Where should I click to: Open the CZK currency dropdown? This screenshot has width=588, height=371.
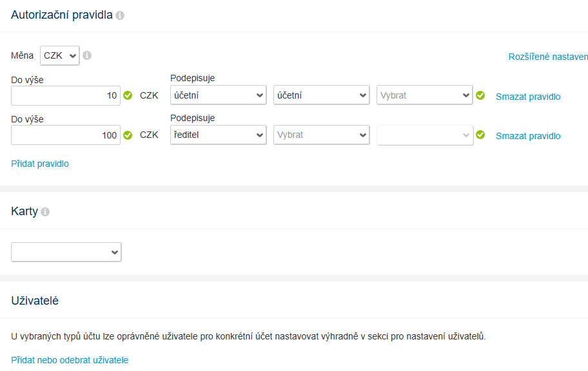(59, 55)
